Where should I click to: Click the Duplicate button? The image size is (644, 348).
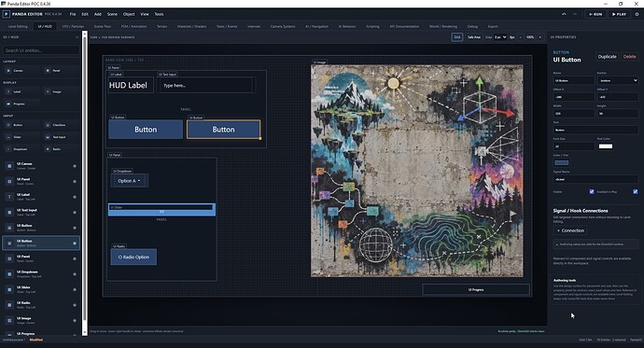tap(607, 57)
